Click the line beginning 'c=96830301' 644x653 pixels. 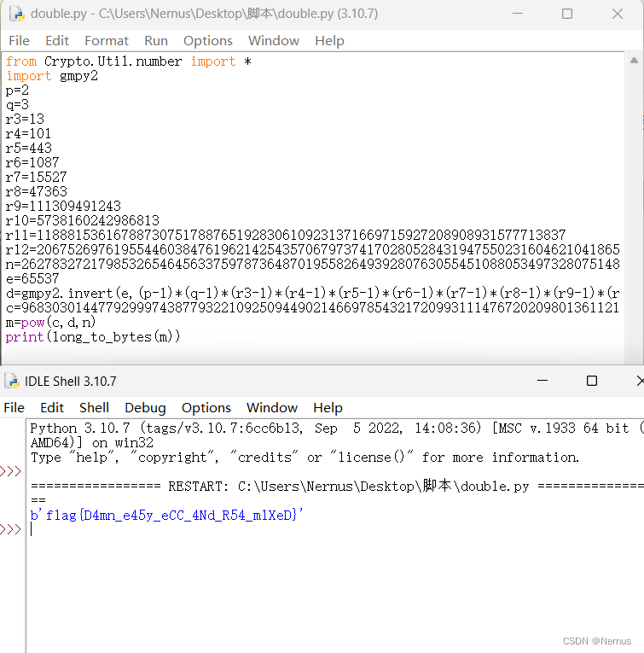tap(313, 308)
